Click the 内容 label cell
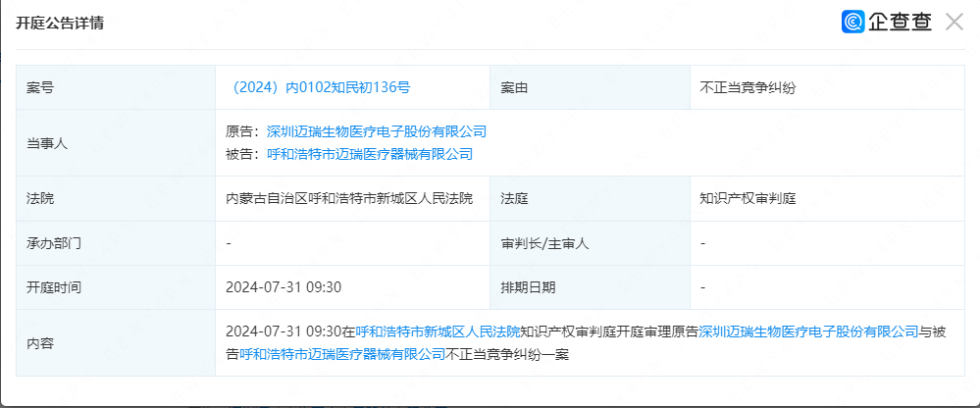The image size is (980, 408). 116,343
